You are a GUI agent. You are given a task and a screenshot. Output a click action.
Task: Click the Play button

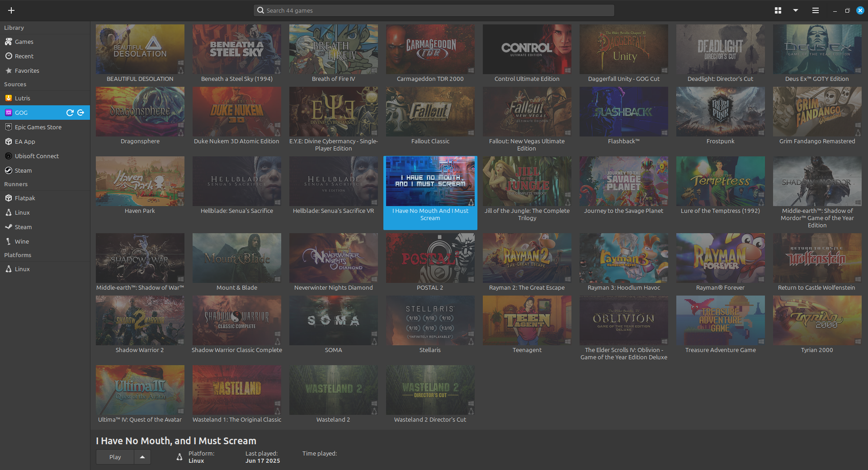tap(115, 457)
